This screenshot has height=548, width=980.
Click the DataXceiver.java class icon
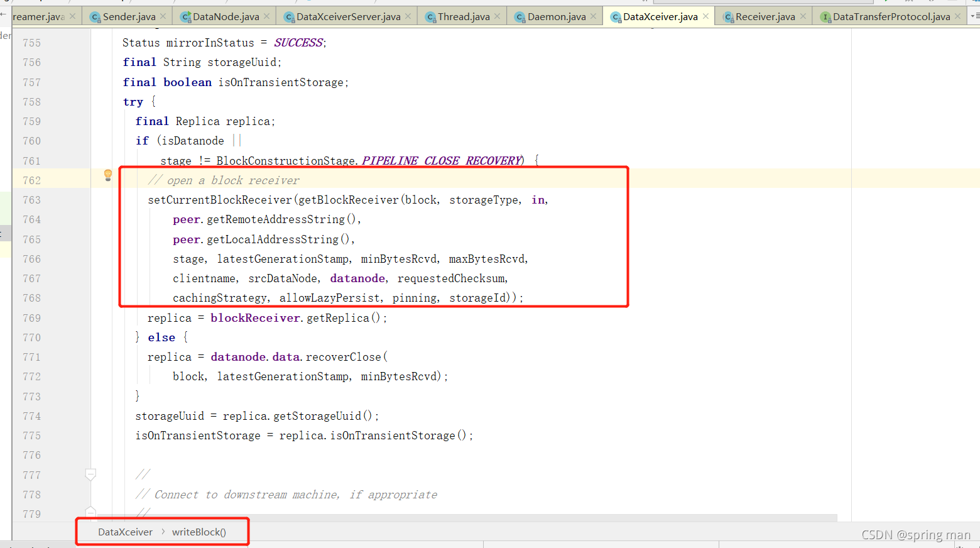[616, 17]
